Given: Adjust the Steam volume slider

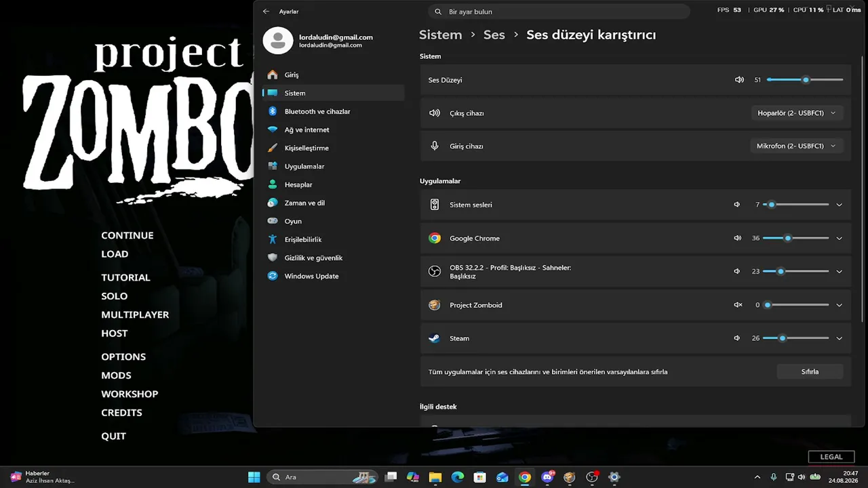Looking at the screenshot, I should point(795,338).
